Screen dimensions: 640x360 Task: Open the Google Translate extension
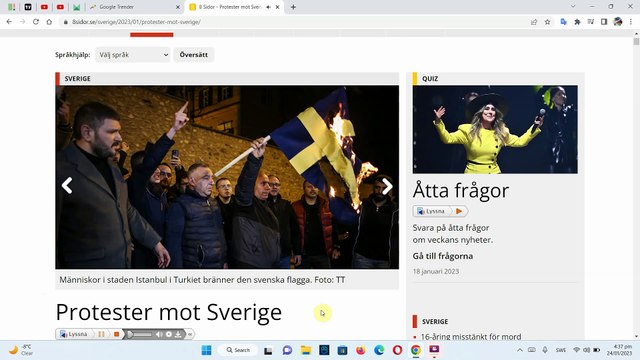point(564,22)
